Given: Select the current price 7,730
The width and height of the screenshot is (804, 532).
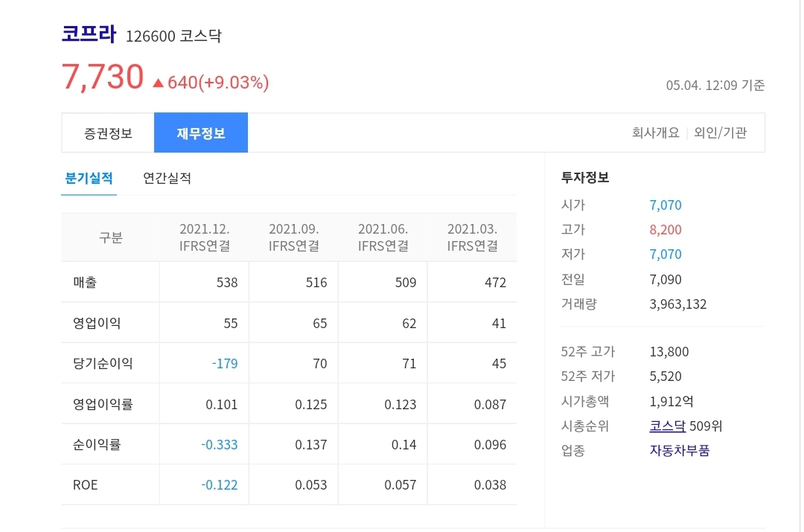Looking at the screenshot, I should (102, 77).
